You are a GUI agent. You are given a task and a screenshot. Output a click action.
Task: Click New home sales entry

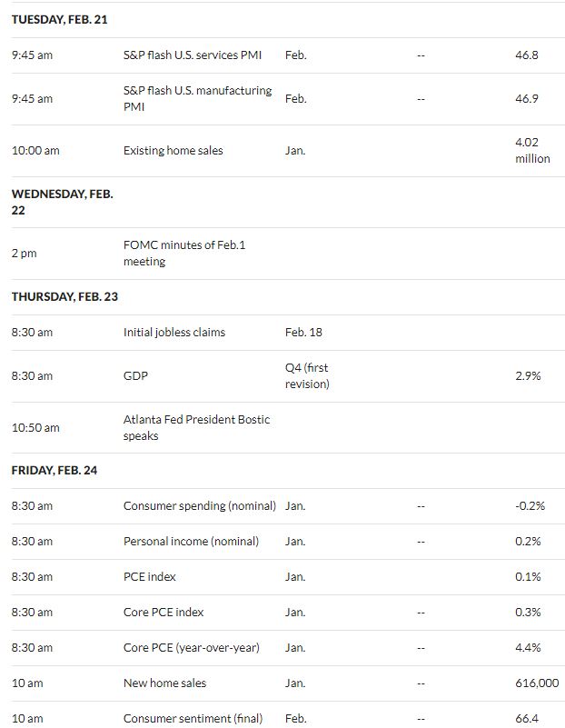164,683
